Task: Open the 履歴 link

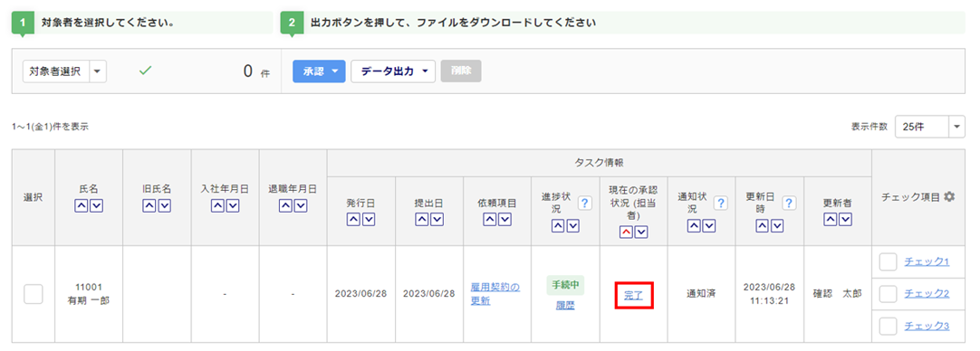Action: 565,306
